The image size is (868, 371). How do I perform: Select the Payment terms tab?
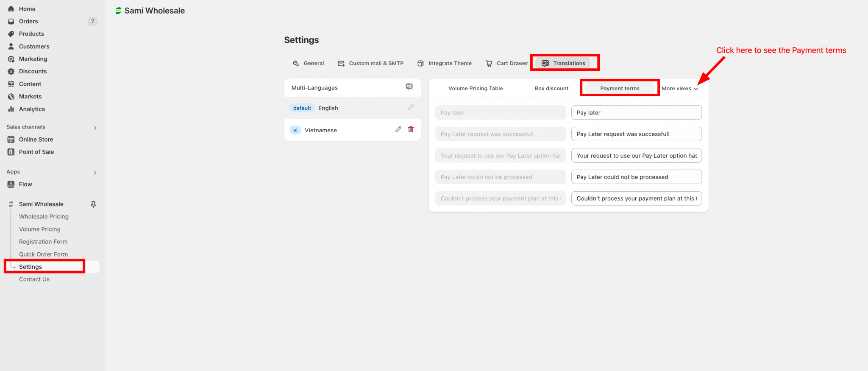pos(619,89)
